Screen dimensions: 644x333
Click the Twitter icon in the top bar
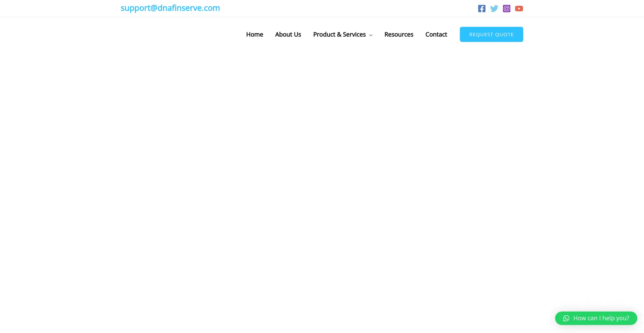click(494, 8)
